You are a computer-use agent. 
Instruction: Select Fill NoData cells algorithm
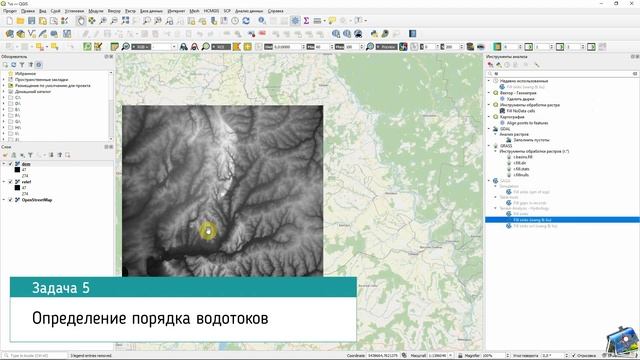pos(521,111)
